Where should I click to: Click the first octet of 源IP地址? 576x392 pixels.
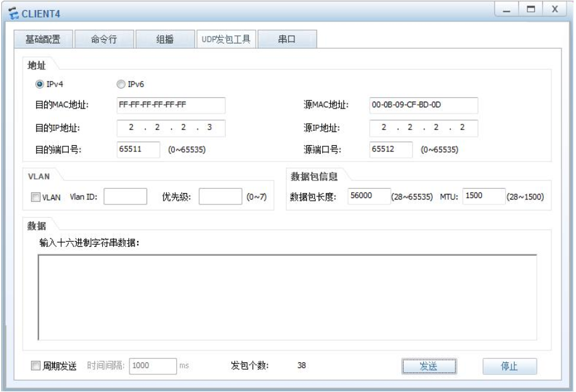tap(384, 128)
